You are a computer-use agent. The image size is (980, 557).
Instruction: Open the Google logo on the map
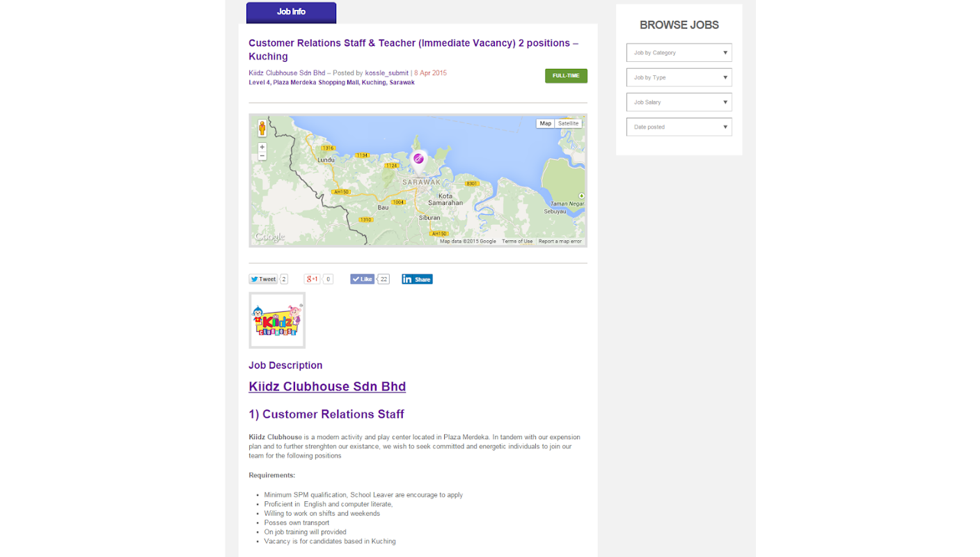click(269, 237)
